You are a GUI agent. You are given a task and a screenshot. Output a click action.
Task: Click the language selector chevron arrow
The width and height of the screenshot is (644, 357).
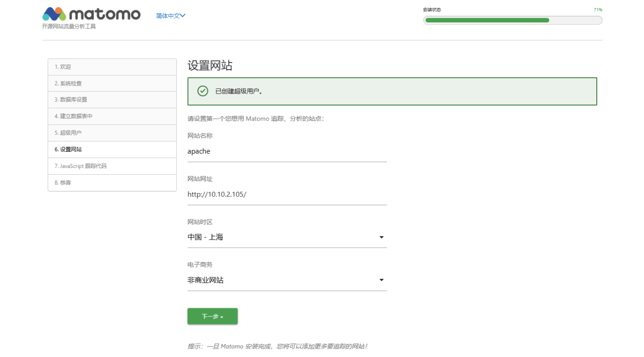(183, 16)
